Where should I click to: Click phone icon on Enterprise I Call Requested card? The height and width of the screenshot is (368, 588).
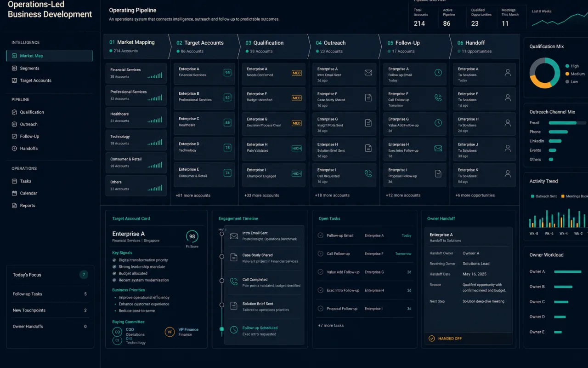(x=368, y=173)
